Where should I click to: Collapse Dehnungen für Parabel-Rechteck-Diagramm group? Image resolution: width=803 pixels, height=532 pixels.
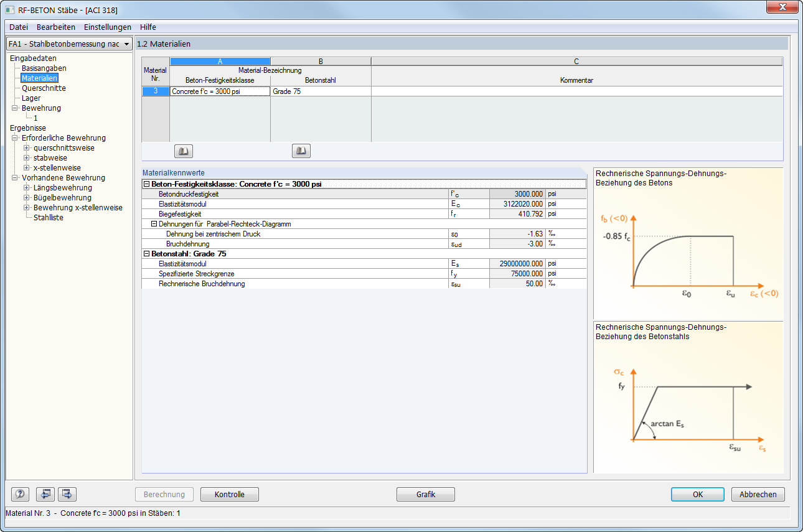coord(154,224)
